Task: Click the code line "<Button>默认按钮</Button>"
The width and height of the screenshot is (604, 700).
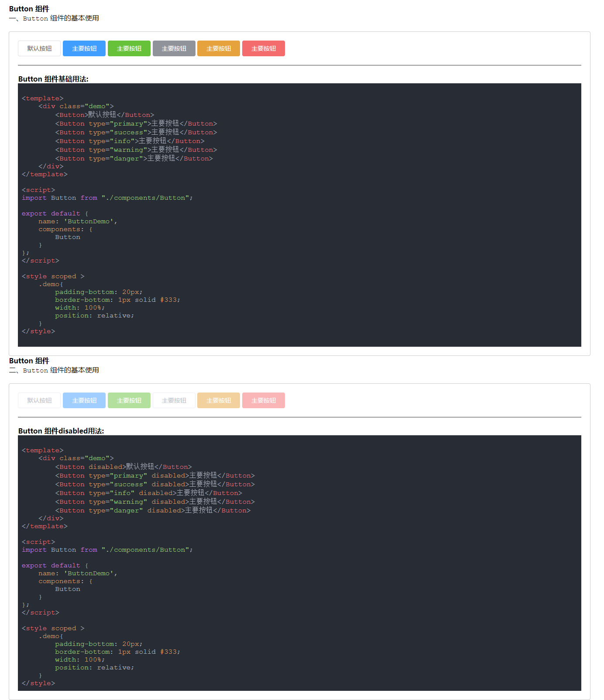Action: pyautogui.click(x=105, y=115)
